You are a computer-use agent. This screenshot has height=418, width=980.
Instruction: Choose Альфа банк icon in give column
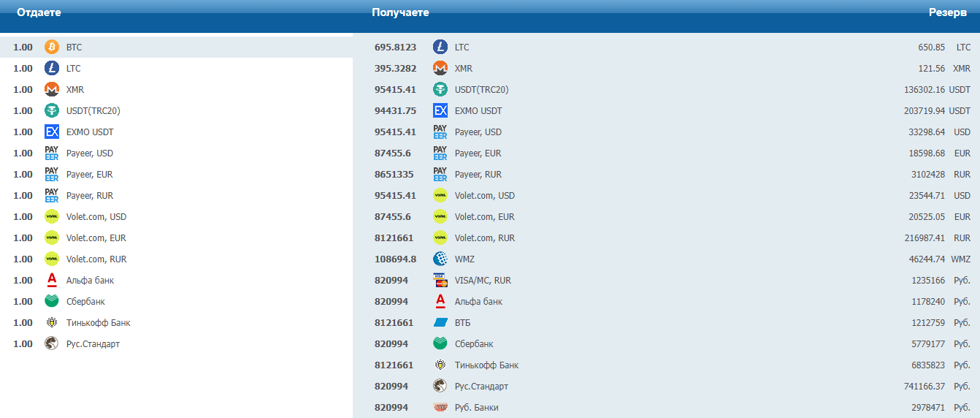click(x=52, y=280)
